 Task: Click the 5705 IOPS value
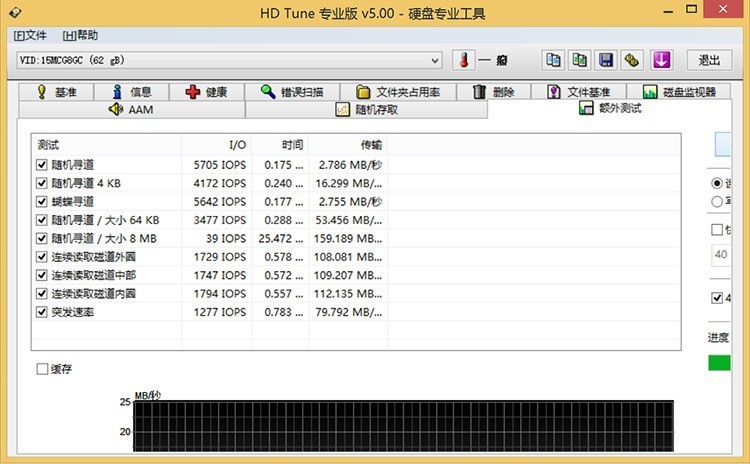220,165
